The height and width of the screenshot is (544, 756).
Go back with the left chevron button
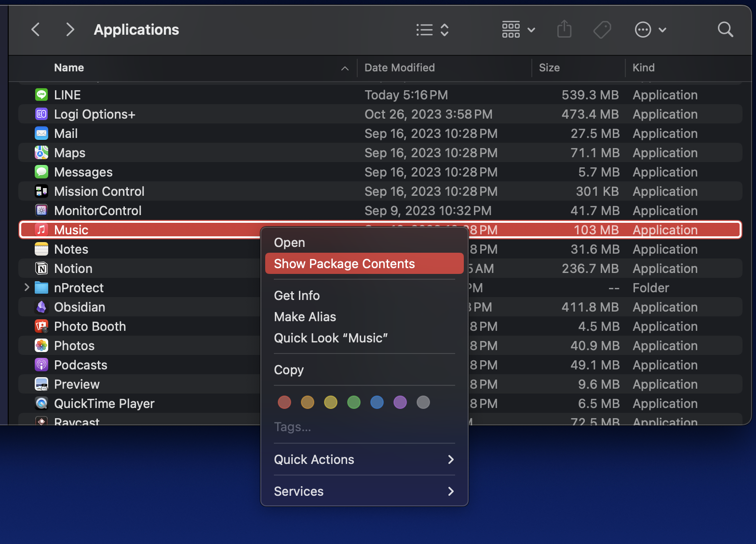(x=35, y=29)
